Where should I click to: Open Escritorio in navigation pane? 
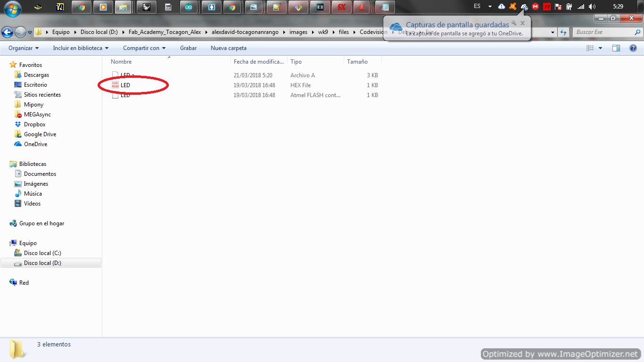[35, 85]
